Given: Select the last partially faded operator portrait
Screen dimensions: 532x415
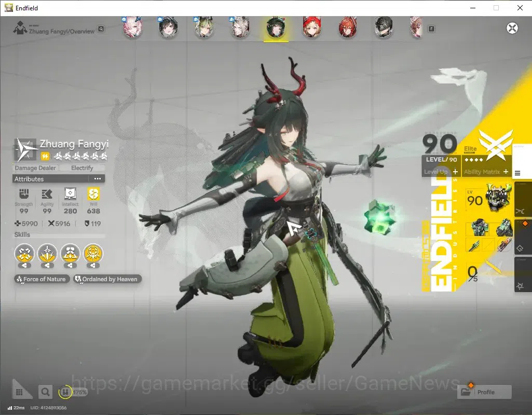Looking at the screenshot, I should click(x=417, y=27).
